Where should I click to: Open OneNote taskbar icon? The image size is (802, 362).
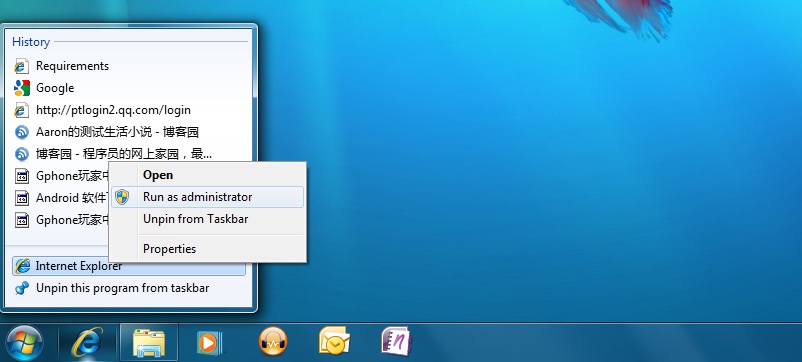[396, 341]
